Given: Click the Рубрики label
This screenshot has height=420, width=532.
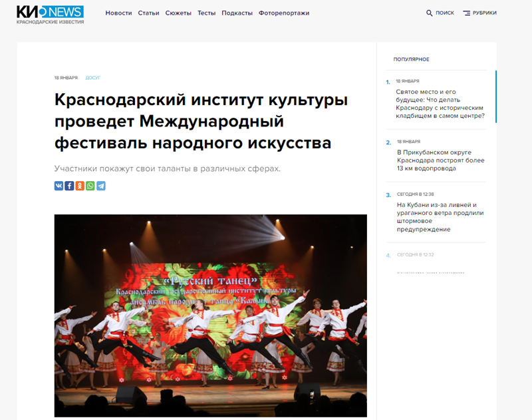Looking at the screenshot, I should coord(485,13).
